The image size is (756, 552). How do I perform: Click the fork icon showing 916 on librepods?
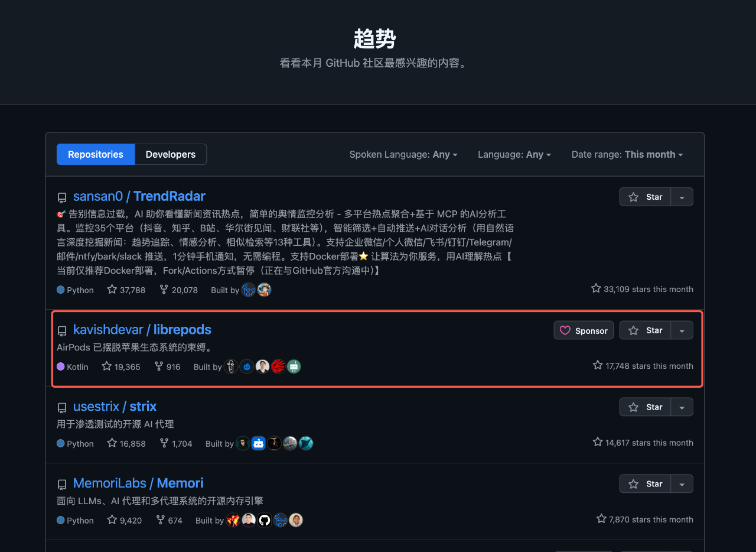[158, 366]
